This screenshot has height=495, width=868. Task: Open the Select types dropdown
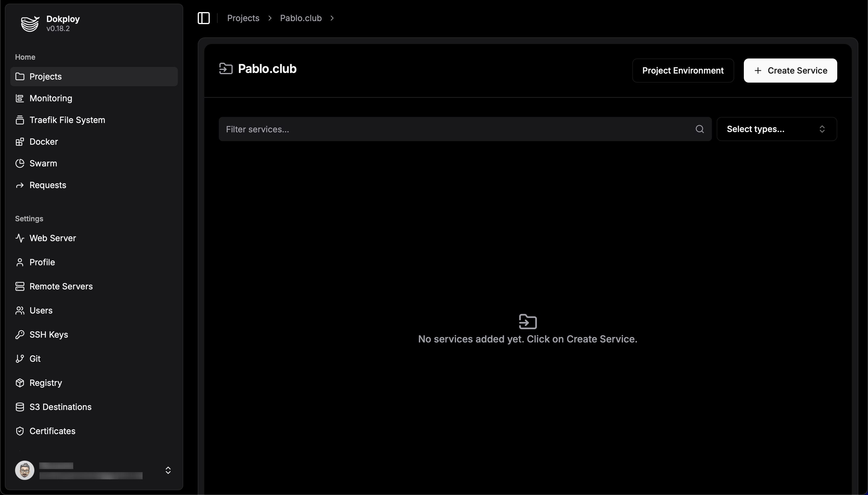(x=777, y=129)
